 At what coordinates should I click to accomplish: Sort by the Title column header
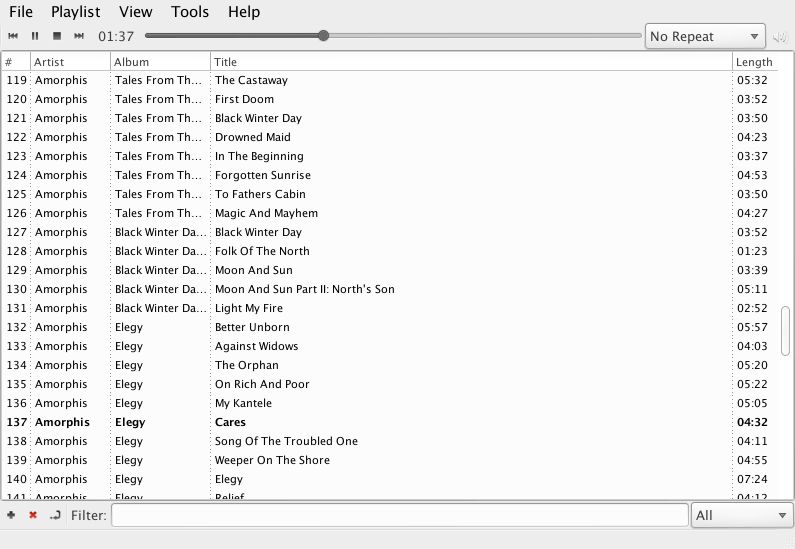[471, 62]
